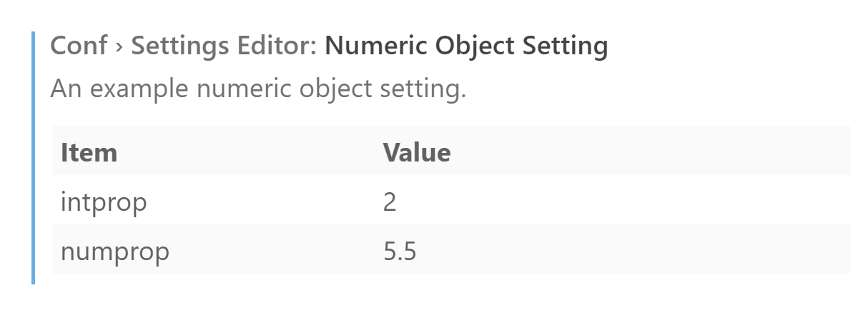Click the Settings Editor label in the heading
Image resolution: width=868 pixels, height=313 pixels.
click(x=224, y=46)
